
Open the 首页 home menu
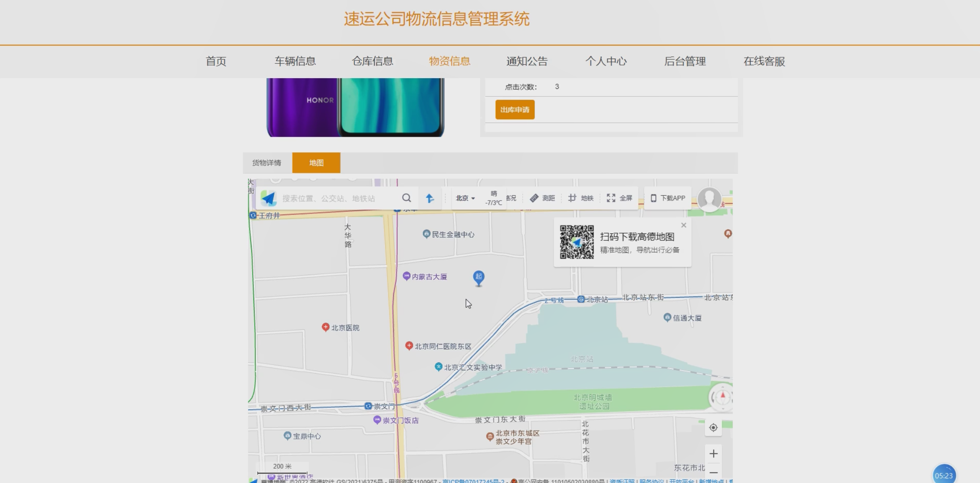[216, 61]
